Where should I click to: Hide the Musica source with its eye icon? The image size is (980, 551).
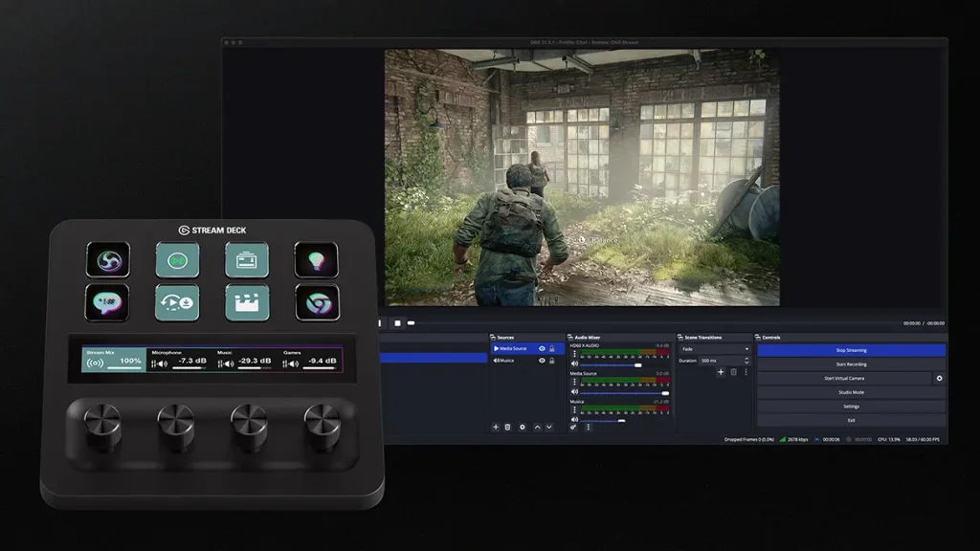542,361
